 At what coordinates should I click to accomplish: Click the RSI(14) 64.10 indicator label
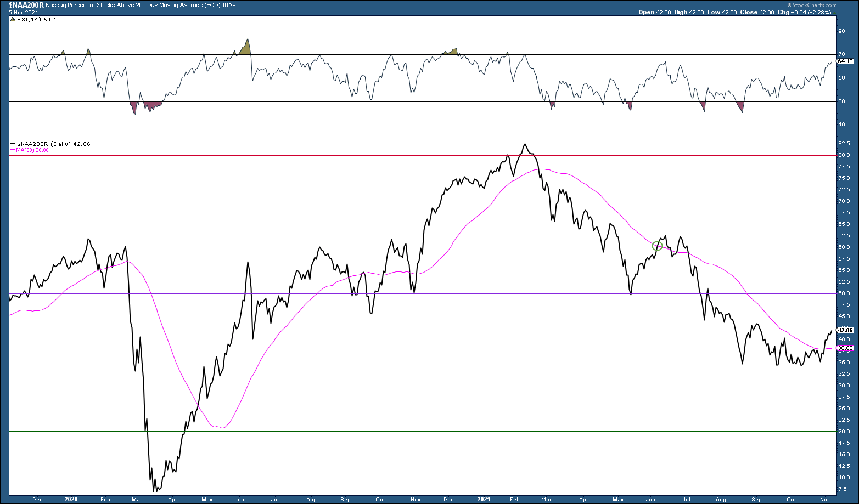point(36,19)
